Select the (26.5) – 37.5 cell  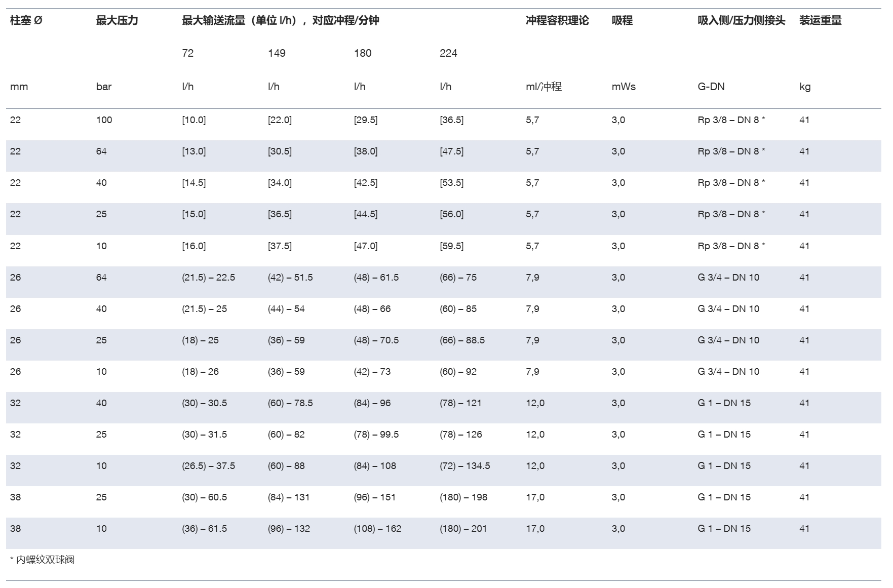click(209, 466)
